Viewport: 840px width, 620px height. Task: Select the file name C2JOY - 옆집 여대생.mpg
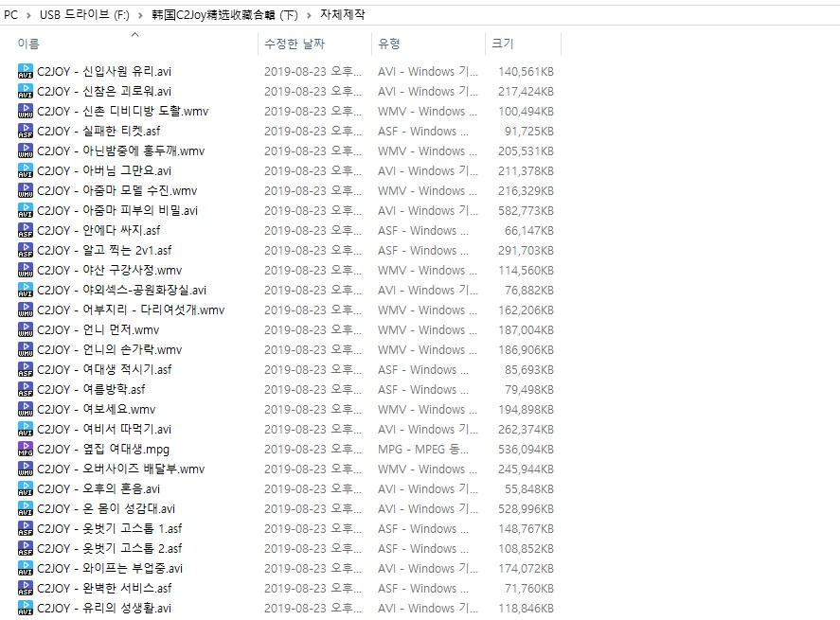pyautogui.click(x=103, y=450)
